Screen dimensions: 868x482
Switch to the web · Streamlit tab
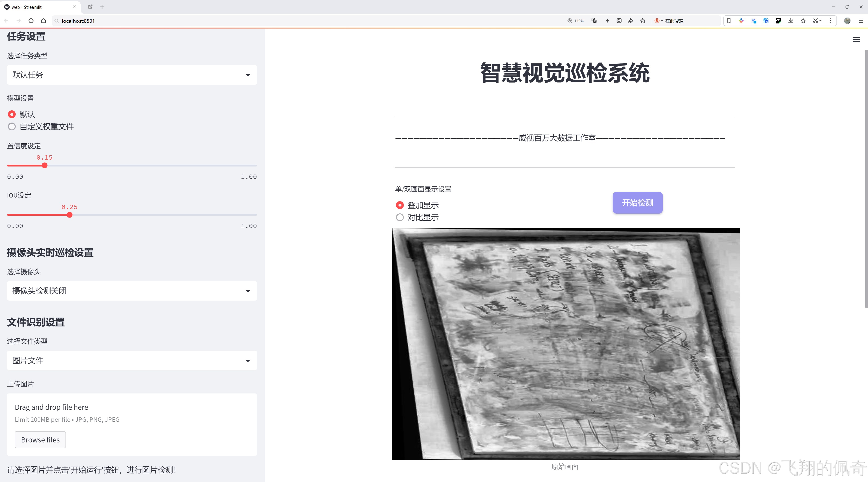pyautogui.click(x=37, y=7)
